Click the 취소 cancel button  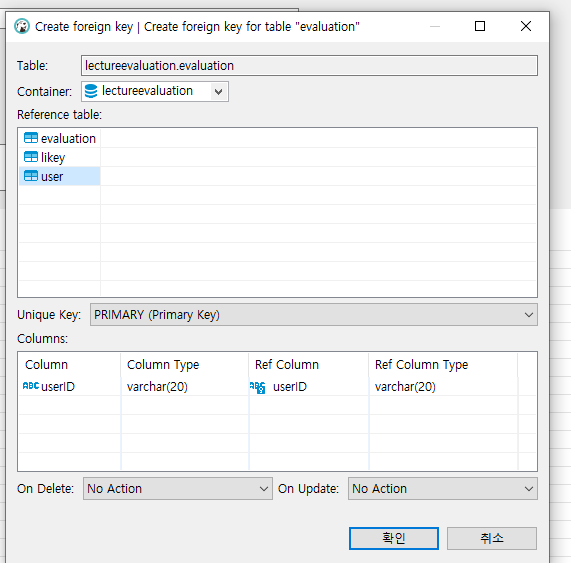point(492,538)
